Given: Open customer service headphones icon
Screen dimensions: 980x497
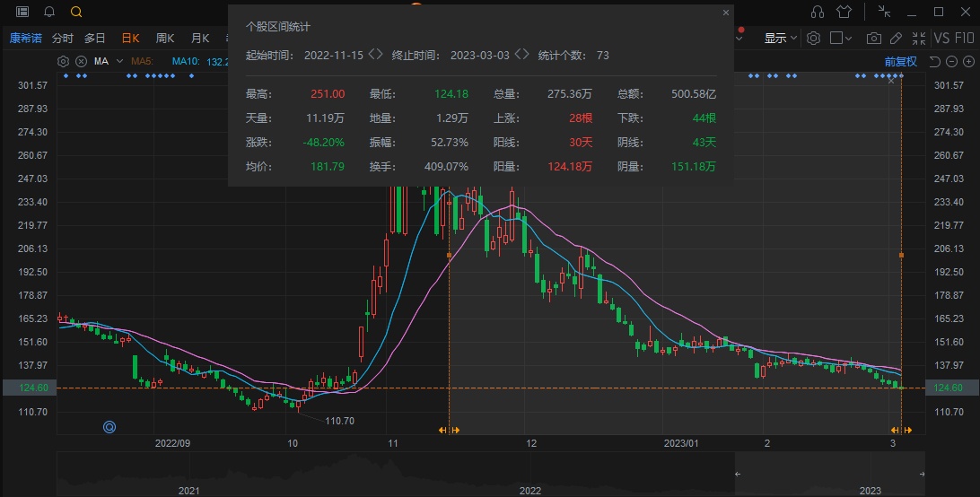Looking at the screenshot, I should click(x=817, y=12).
